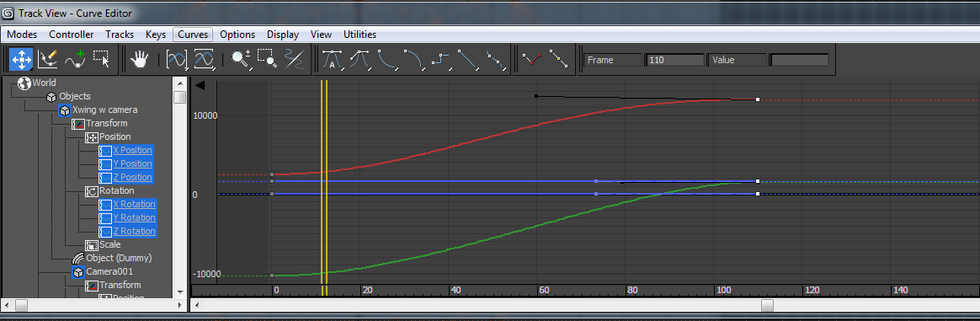This screenshot has height=321, width=980.
Task: Select the Zoom magnifier tool
Action: tap(241, 60)
